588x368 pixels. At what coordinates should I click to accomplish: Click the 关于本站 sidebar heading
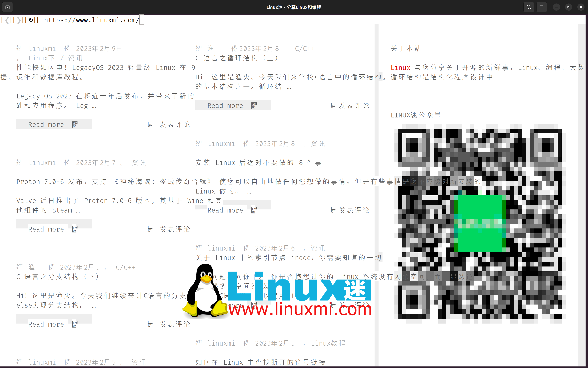[406, 49]
